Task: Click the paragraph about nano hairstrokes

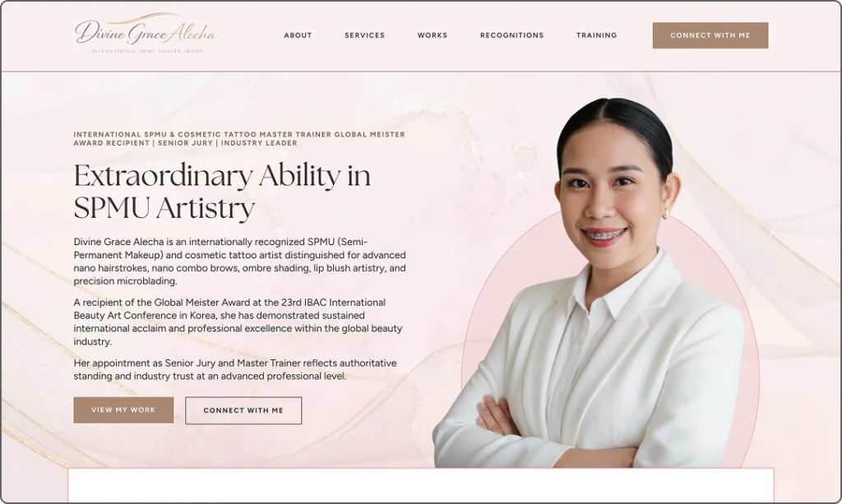Action: tap(239, 261)
